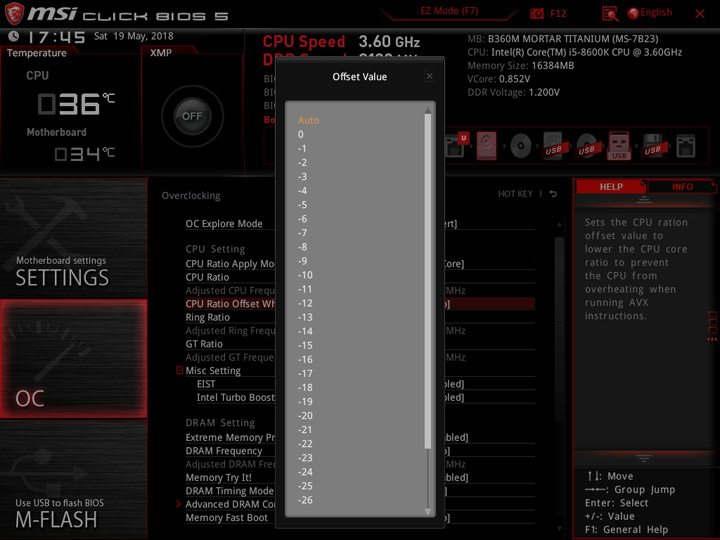The image size is (720, 540).
Task: Select offset value -26
Action: click(x=305, y=500)
